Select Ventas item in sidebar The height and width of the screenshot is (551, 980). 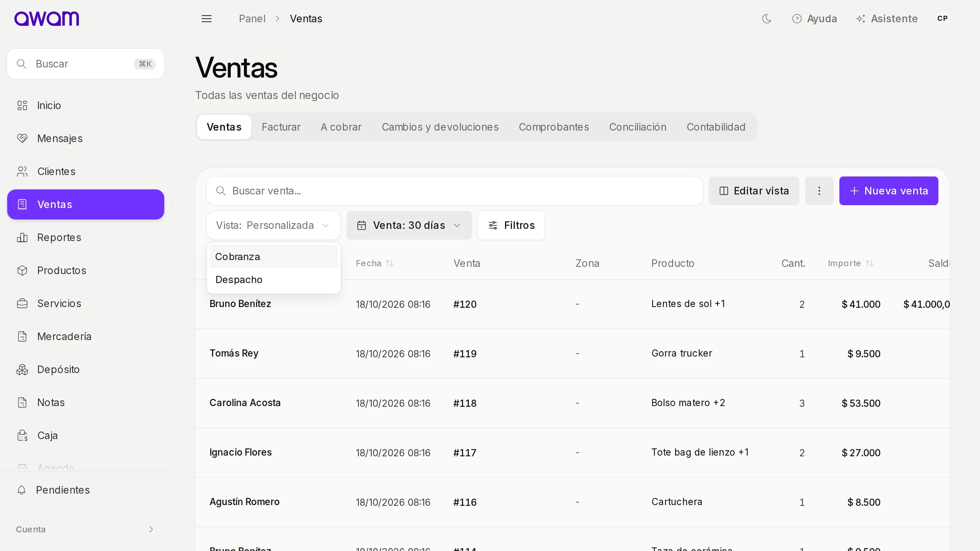click(86, 204)
